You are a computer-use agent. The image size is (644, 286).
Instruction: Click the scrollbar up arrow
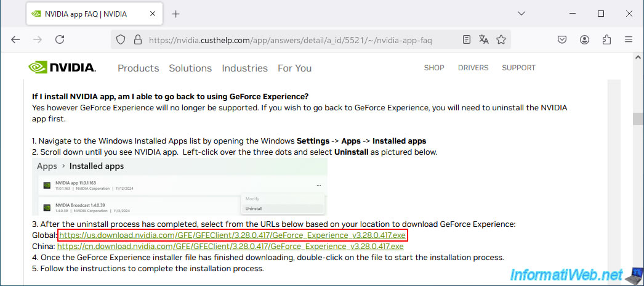click(x=638, y=57)
